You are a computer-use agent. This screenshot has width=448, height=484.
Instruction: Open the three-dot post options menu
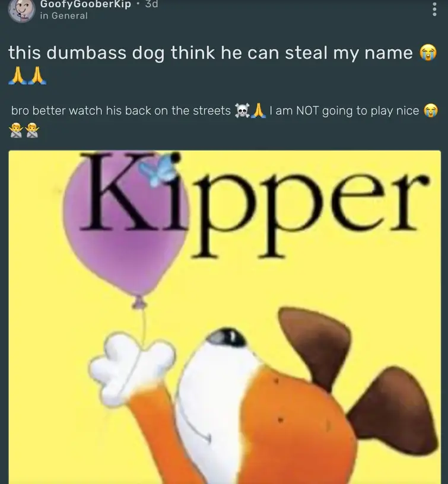click(x=434, y=9)
